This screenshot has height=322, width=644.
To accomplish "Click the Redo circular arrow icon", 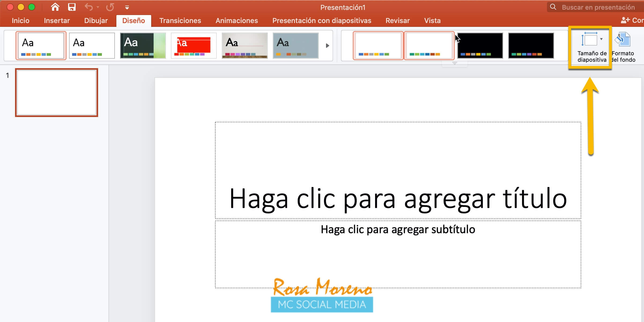I will click(x=110, y=7).
